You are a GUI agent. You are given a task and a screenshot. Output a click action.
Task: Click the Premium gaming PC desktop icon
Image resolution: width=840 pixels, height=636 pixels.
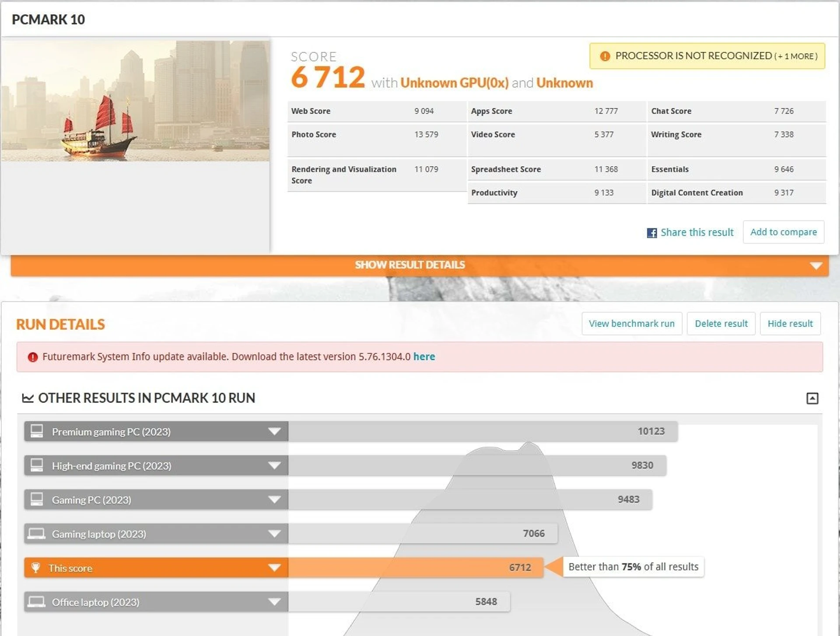click(37, 431)
